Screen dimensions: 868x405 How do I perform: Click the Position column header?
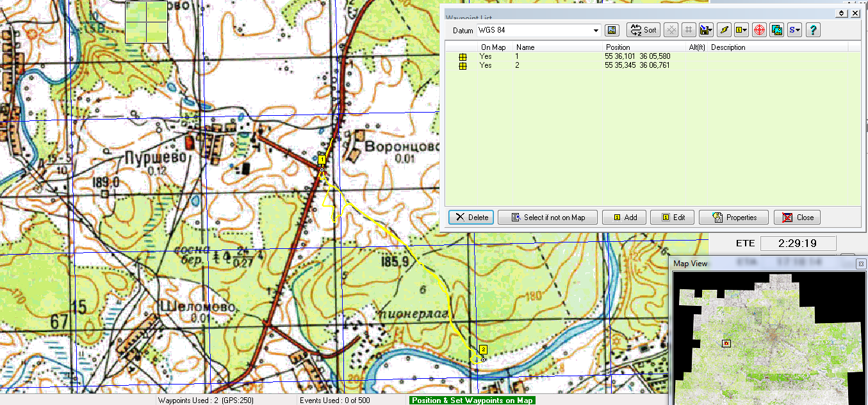pos(618,47)
